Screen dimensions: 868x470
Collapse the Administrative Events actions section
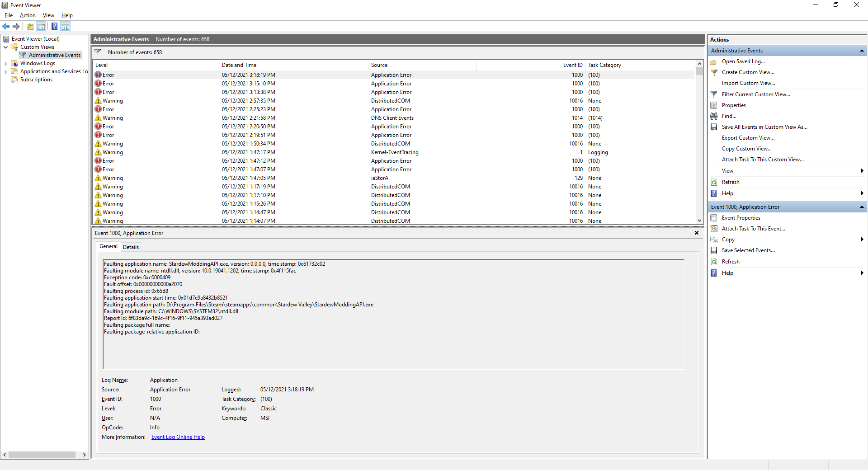(x=863, y=50)
